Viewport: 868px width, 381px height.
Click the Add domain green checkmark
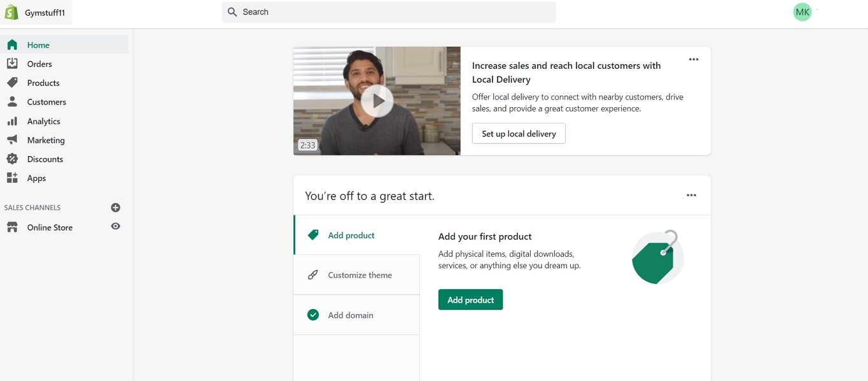tap(313, 315)
